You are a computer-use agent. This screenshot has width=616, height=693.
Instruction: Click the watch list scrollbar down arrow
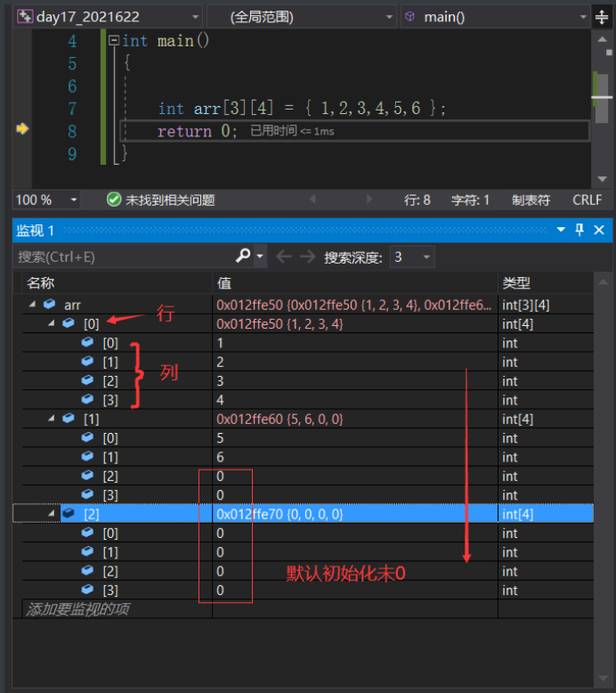point(603,679)
